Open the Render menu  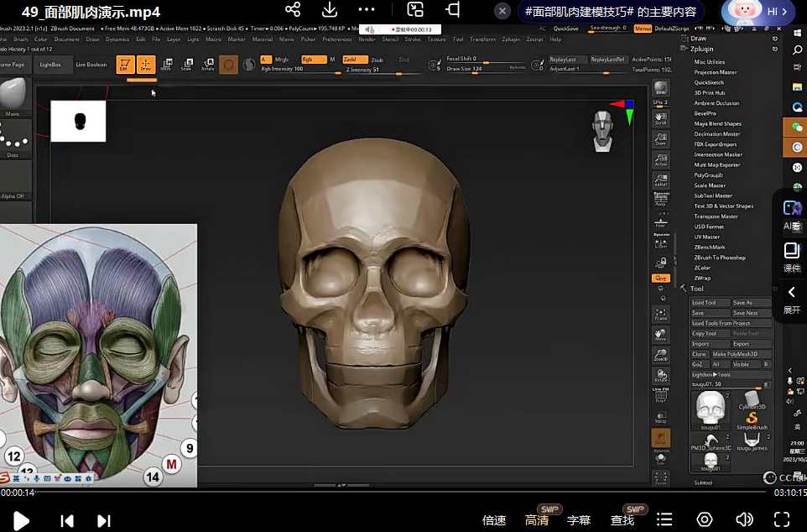[x=365, y=39]
